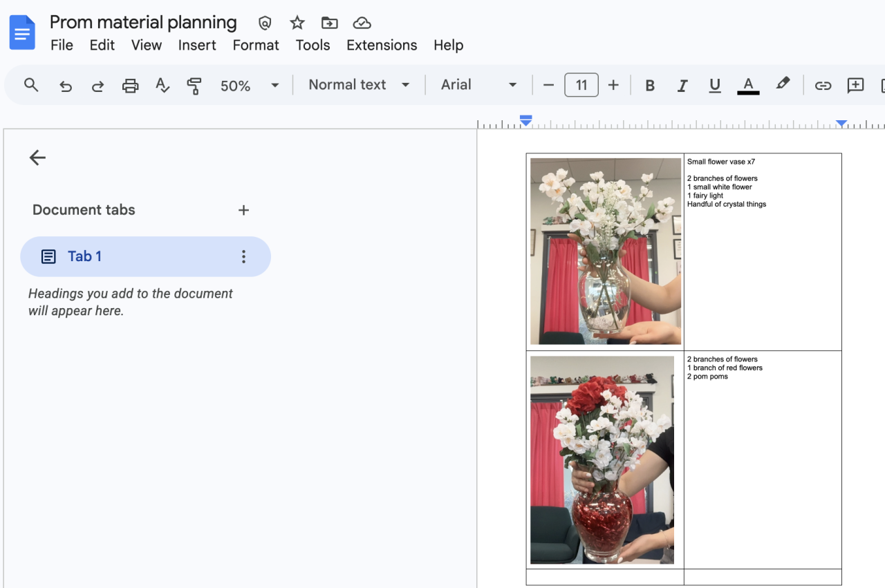885x588 pixels.
Task: Toggle italic formatting
Action: tap(682, 86)
